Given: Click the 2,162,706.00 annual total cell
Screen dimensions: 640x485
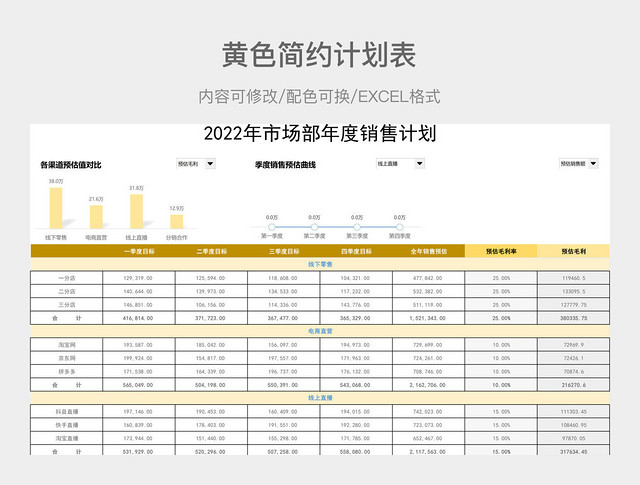Looking at the screenshot, I should tap(427, 385).
